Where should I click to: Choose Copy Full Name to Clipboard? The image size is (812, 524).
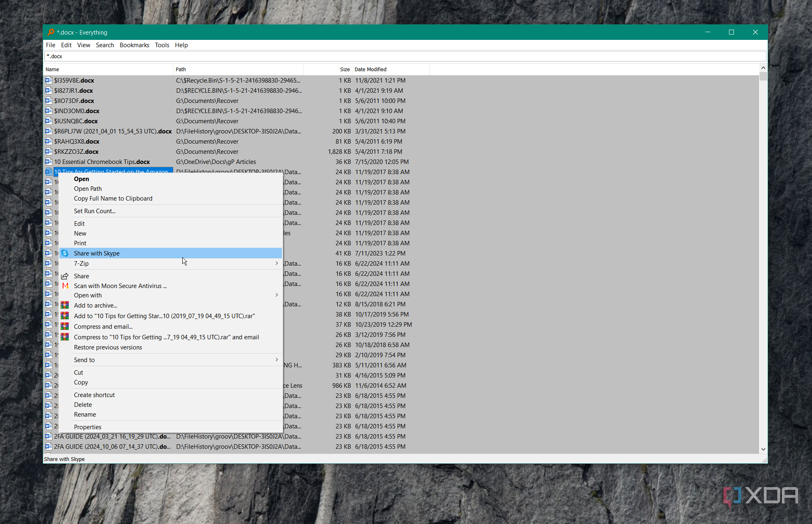pyautogui.click(x=113, y=199)
